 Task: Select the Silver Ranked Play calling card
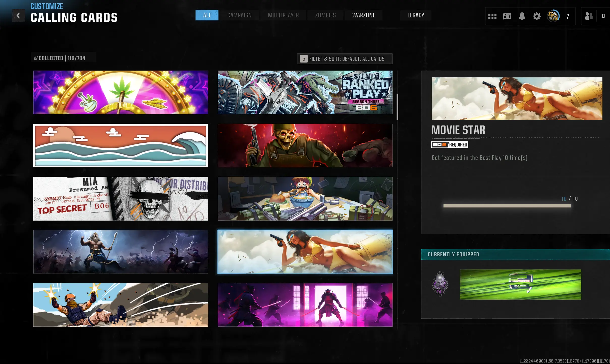tap(305, 93)
